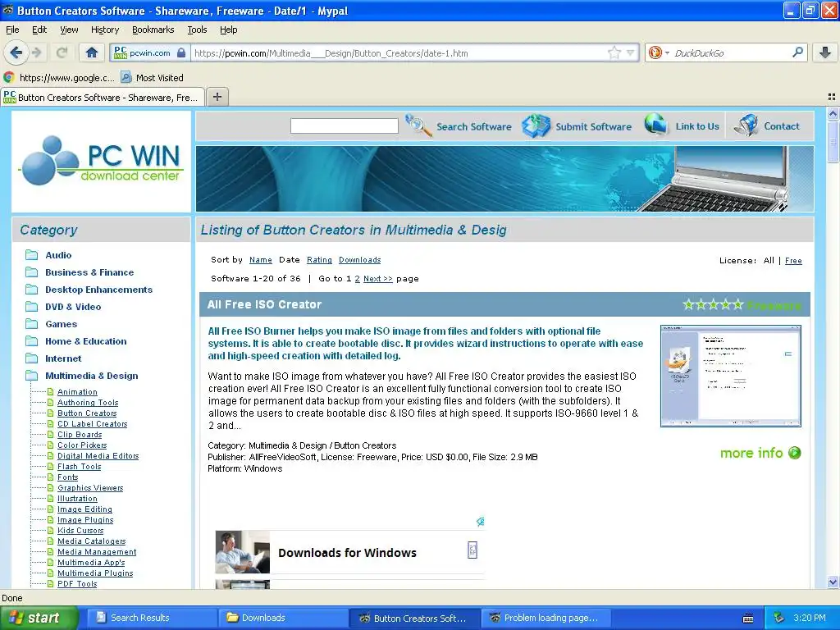
Task: Open the Flash Tools subcategory
Action: 80,467
